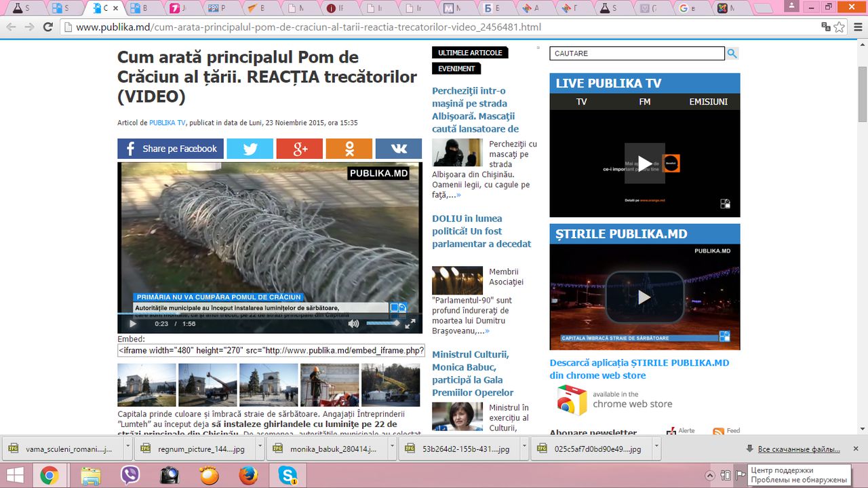The image size is (868, 488).
Task: Switch to the EMISIUNI tab in live player
Action: [x=708, y=102]
